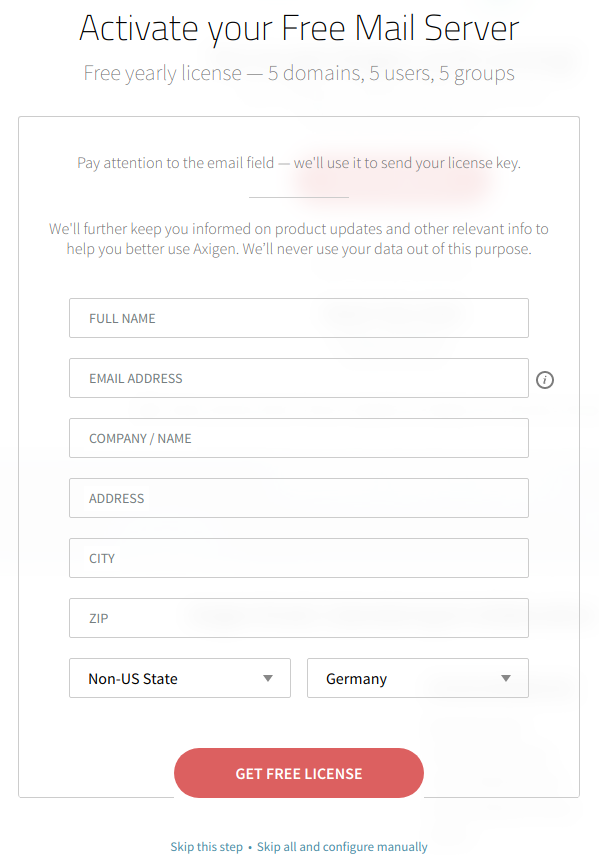Screen dimensions: 599x861
Task: Follow the Skip this step link
Action: pos(206,847)
